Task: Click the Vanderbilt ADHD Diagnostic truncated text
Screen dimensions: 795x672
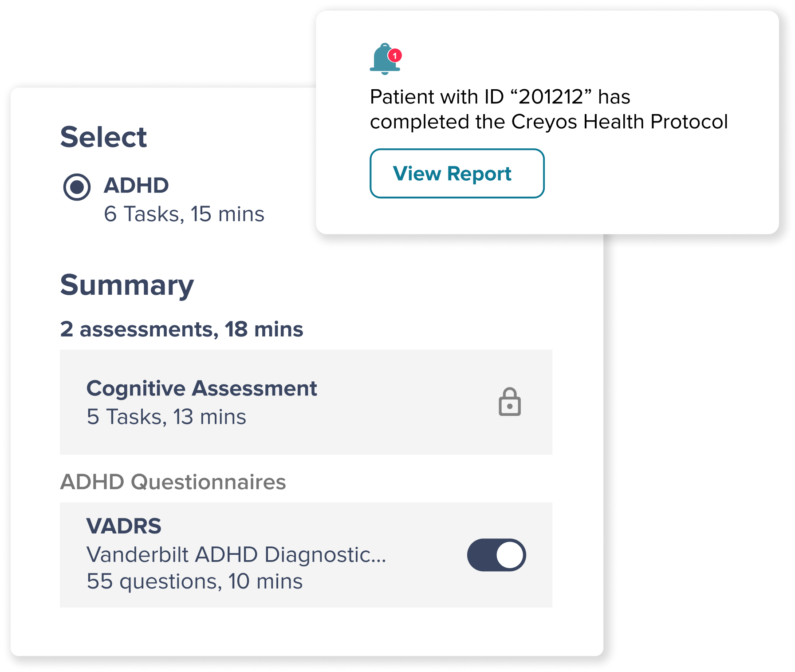Action: [236, 554]
